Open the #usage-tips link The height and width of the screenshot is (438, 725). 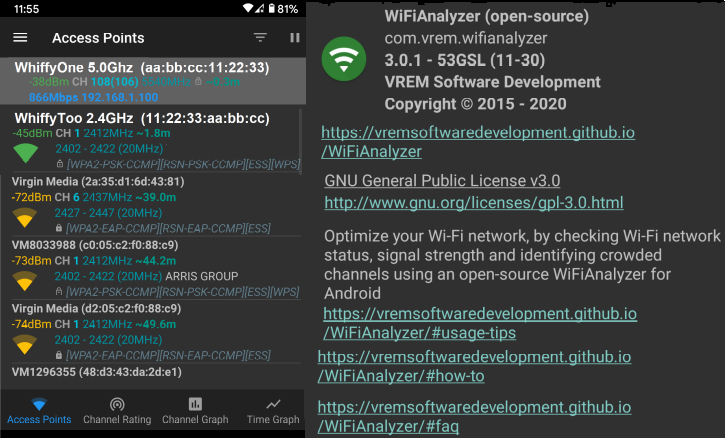(x=480, y=323)
